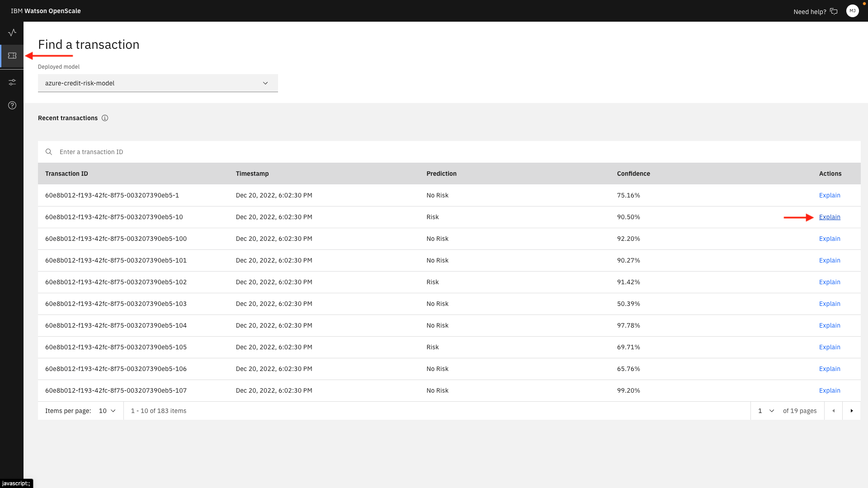Open the Insights dashboard sidebar icon

pyautogui.click(x=12, y=33)
